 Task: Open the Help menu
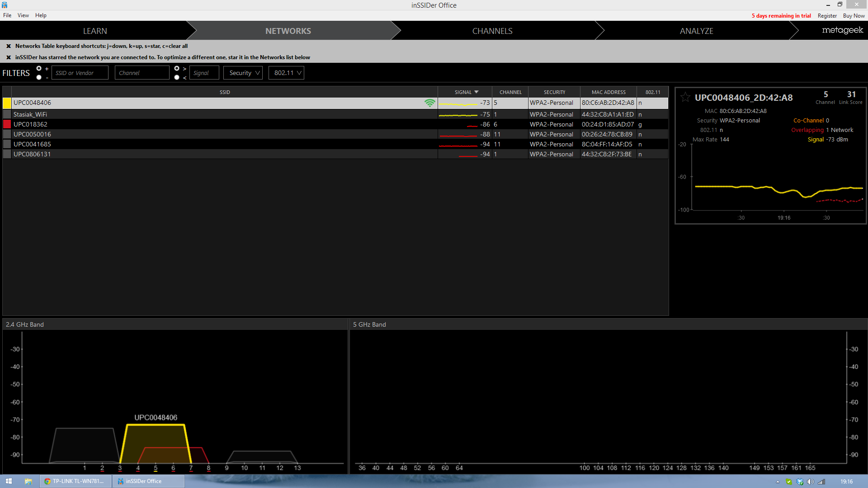(41, 15)
